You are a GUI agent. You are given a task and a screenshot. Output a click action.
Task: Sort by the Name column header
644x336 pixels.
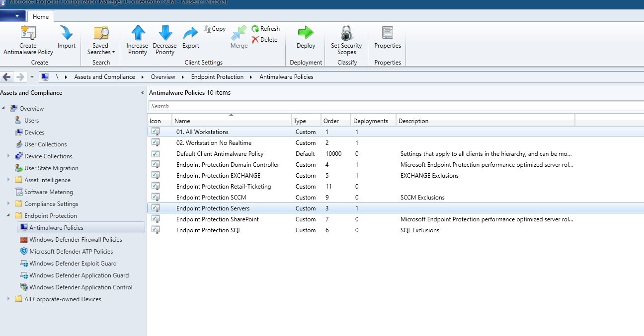232,121
